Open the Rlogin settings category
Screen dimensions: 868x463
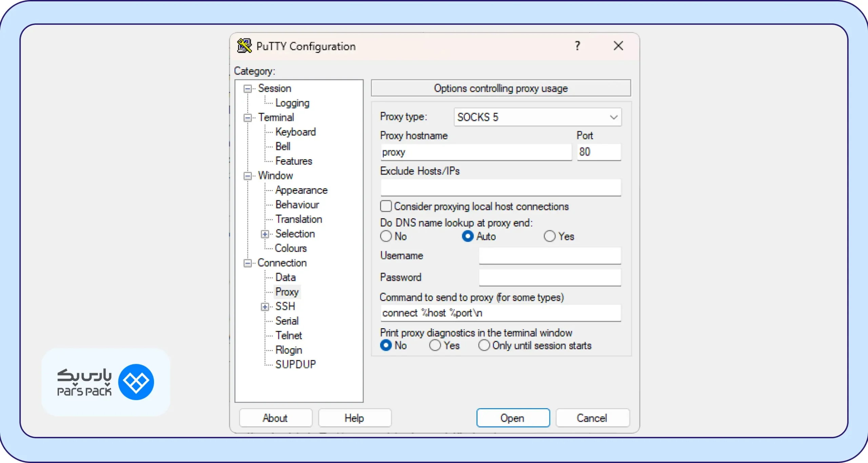coord(289,350)
